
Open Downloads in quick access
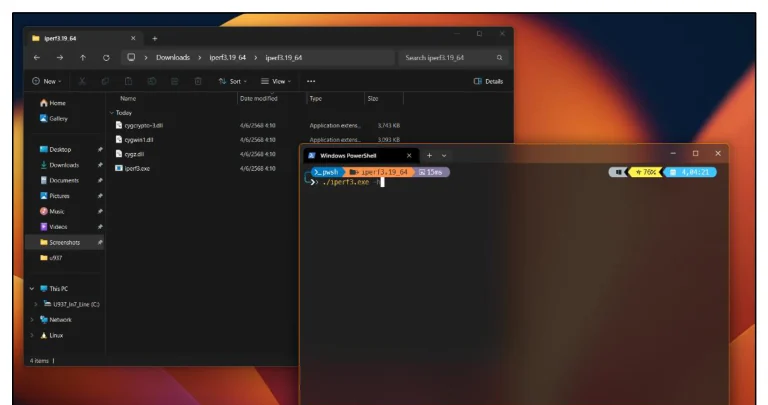pyautogui.click(x=64, y=165)
